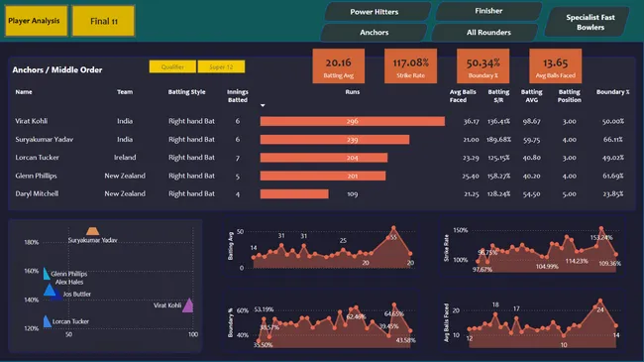The image size is (644, 362).
Task: Click the Batting Position column header
Action: click(570, 96)
